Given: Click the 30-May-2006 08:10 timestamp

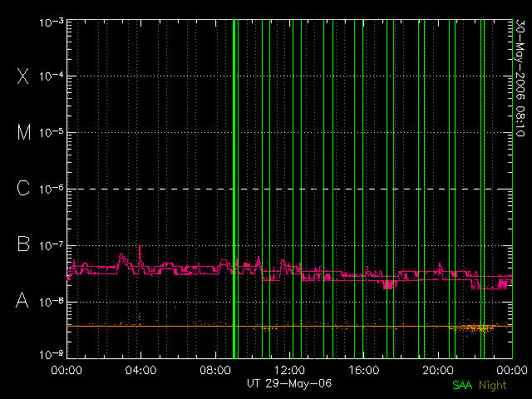Looking at the screenshot, I should [520, 78].
